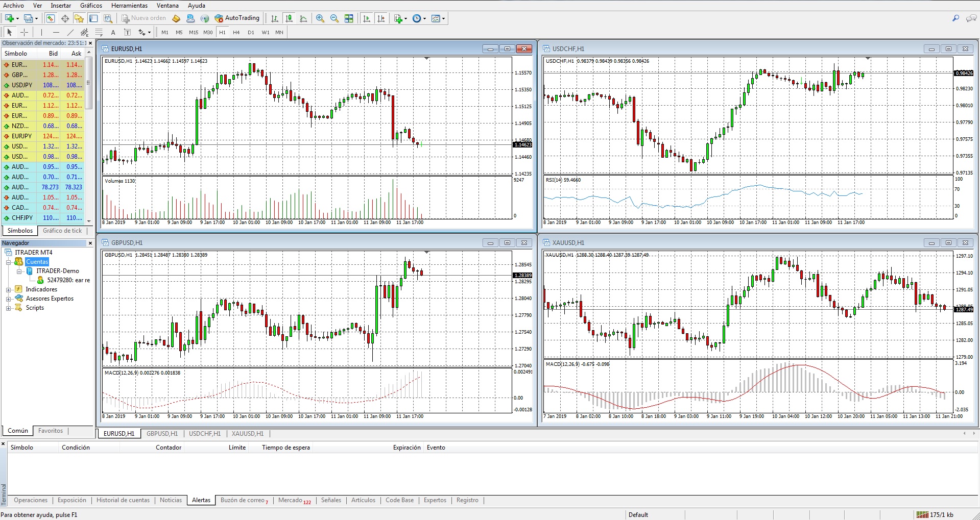Select the vertical line drawing tool
This screenshot has height=520, width=980.
pyautogui.click(x=41, y=32)
